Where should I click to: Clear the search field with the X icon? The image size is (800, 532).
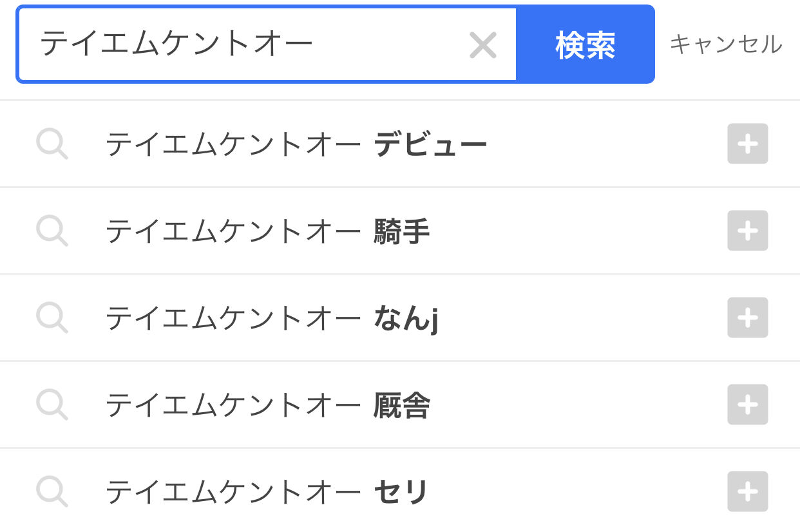pos(482,45)
